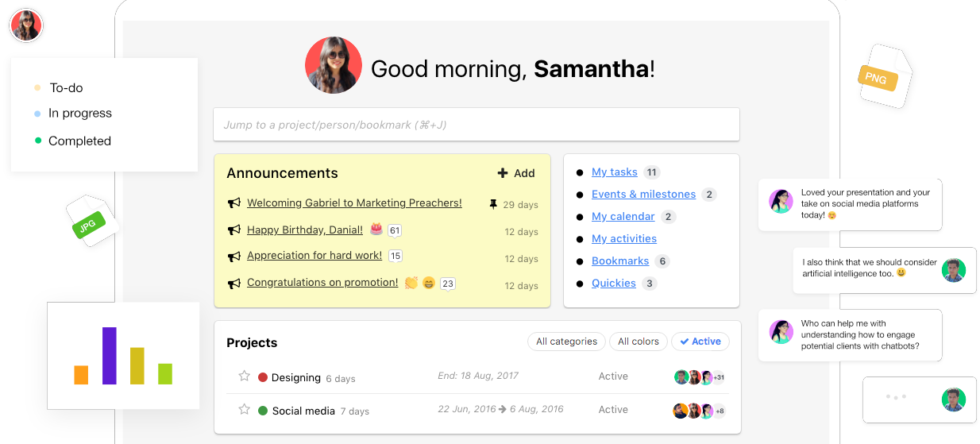
Task: Star the Social media project
Action: [245, 409]
